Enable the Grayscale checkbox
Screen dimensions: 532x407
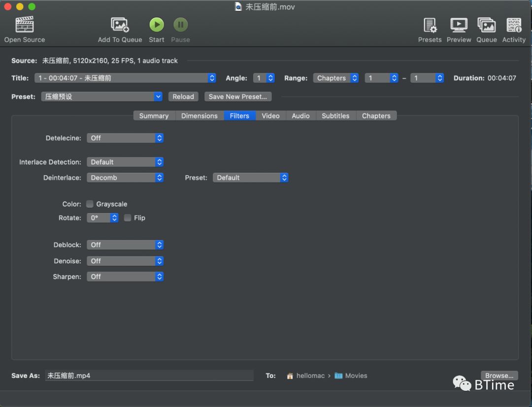[90, 204]
